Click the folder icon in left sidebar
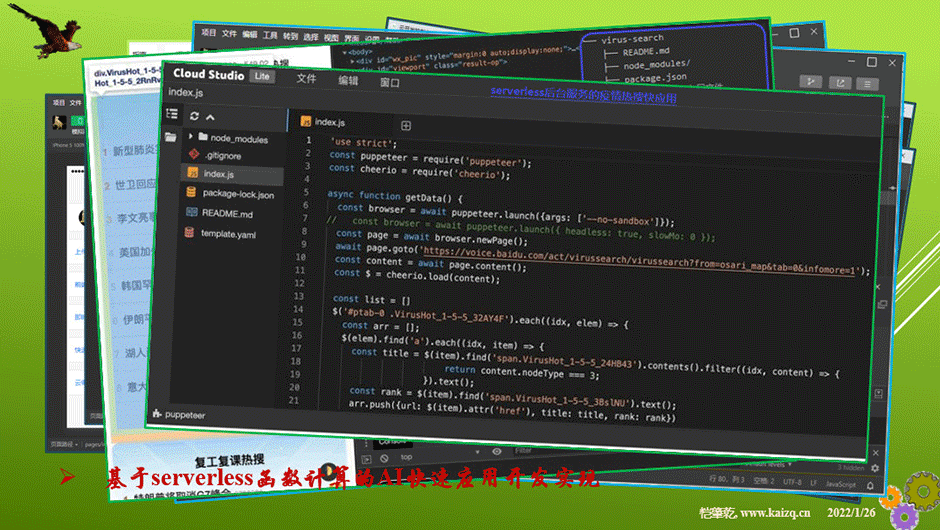The height and width of the screenshot is (530, 940). [171, 137]
